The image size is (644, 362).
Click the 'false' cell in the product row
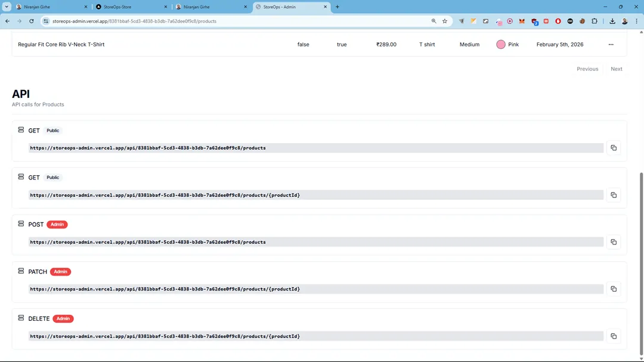point(303,44)
